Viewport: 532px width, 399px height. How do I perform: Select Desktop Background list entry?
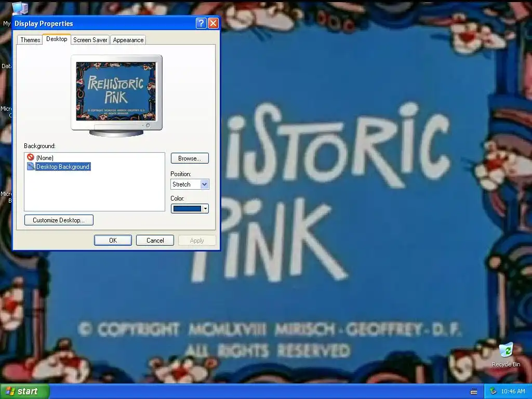coord(63,167)
